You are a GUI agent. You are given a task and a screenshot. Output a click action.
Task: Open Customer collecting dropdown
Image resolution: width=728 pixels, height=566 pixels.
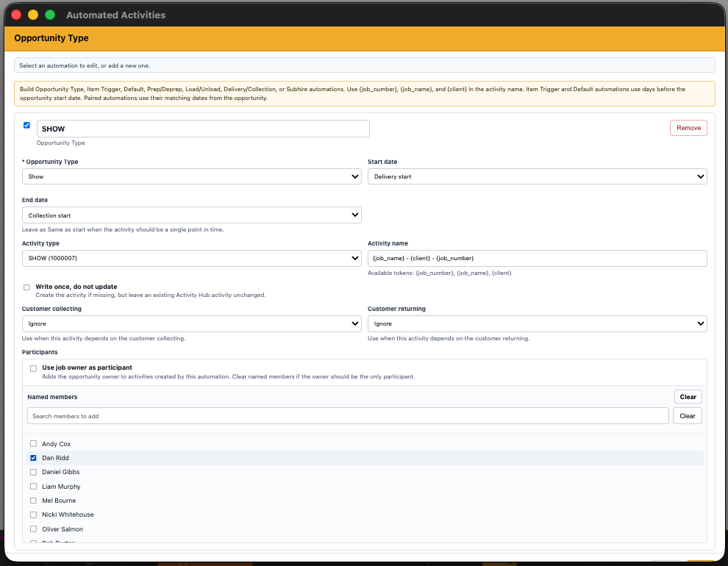(191, 324)
